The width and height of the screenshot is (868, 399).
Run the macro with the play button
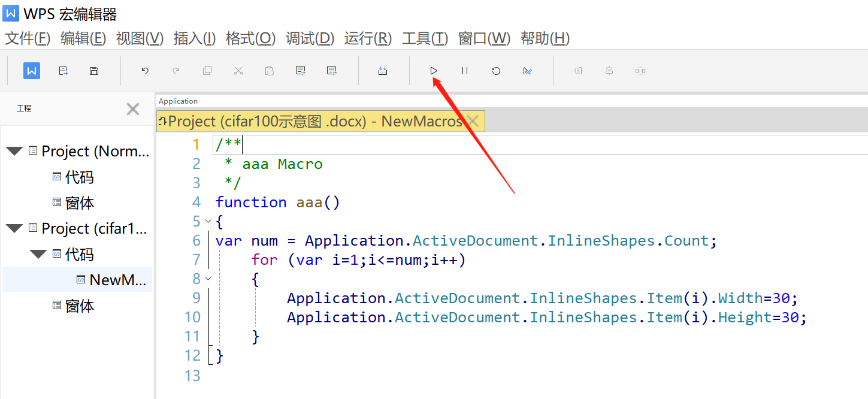point(434,71)
